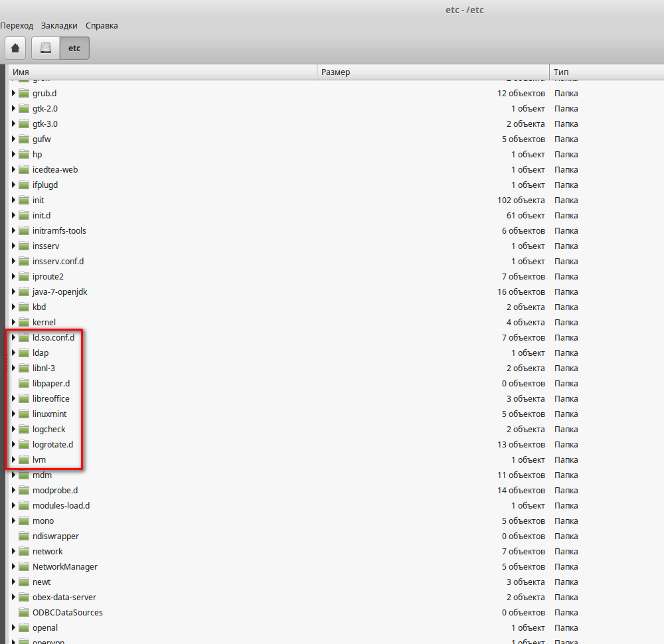Click the java-7-openjdk folder icon
Image resolution: width=664 pixels, height=644 pixels.
point(24,291)
